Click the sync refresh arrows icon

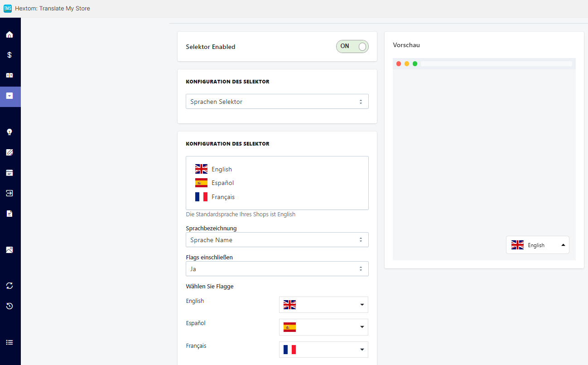click(x=10, y=286)
